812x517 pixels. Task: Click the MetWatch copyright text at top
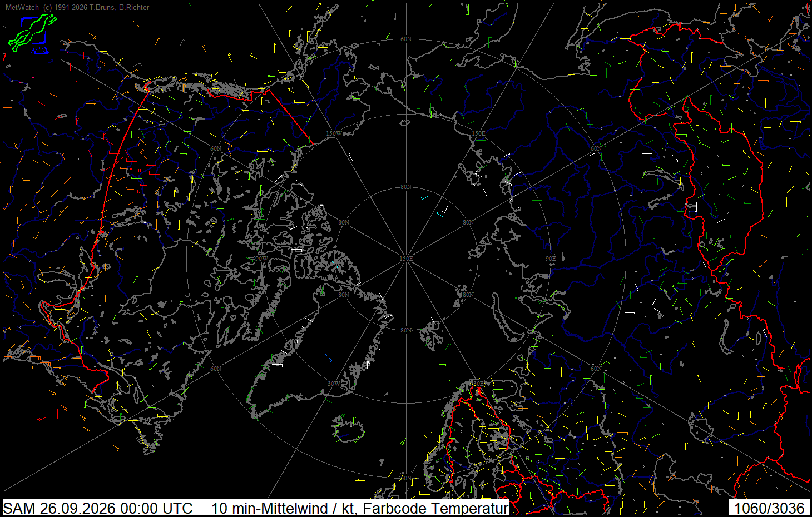tap(77, 8)
